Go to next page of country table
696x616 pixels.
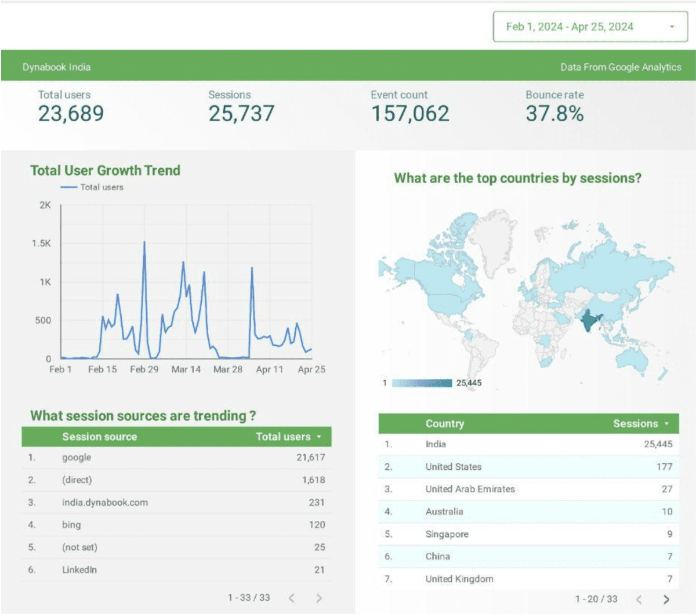666,600
